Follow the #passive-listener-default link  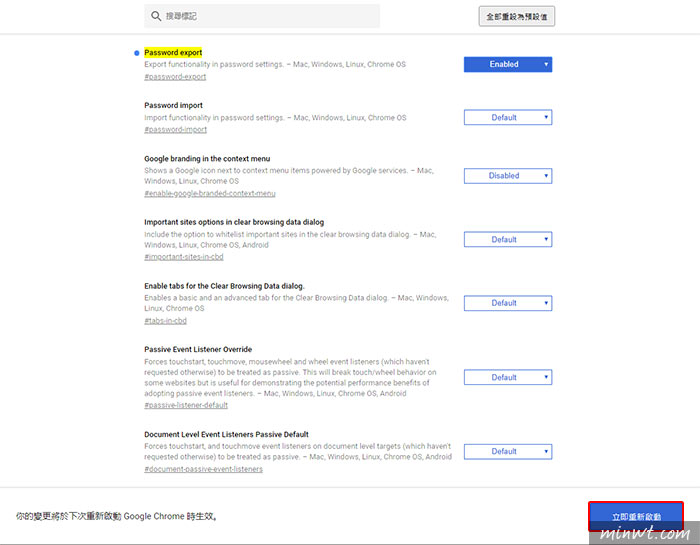tap(186, 405)
